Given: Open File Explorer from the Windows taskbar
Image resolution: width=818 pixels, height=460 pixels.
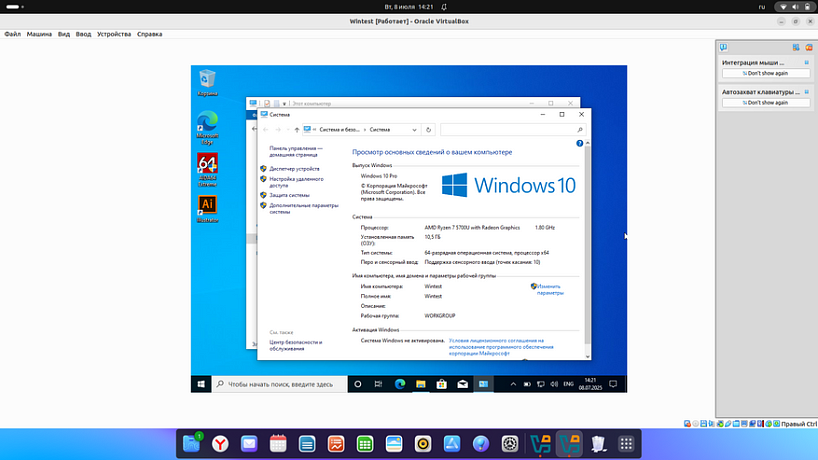Looking at the screenshot, I should tap(421, 384).
